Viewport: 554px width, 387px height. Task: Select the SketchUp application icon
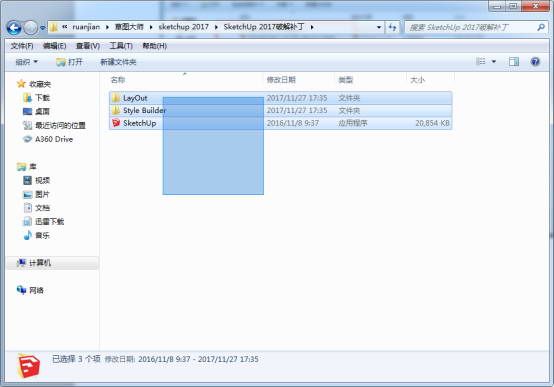(x=116, y=123)
